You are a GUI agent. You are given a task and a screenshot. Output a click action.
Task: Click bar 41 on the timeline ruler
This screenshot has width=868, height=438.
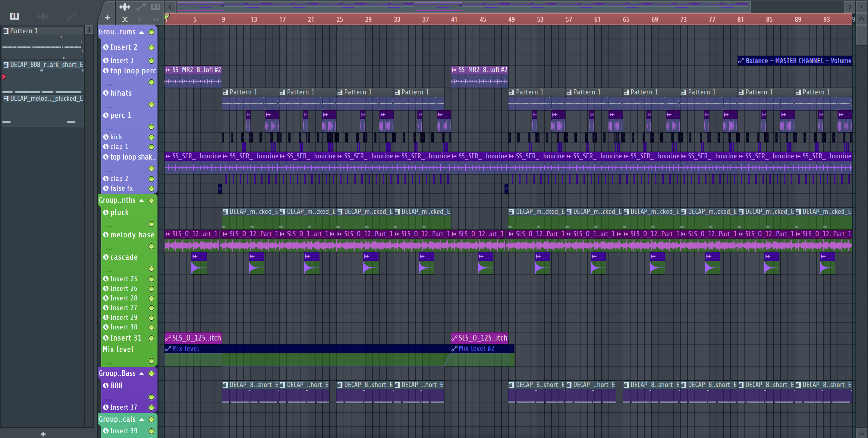coord(454,19)
